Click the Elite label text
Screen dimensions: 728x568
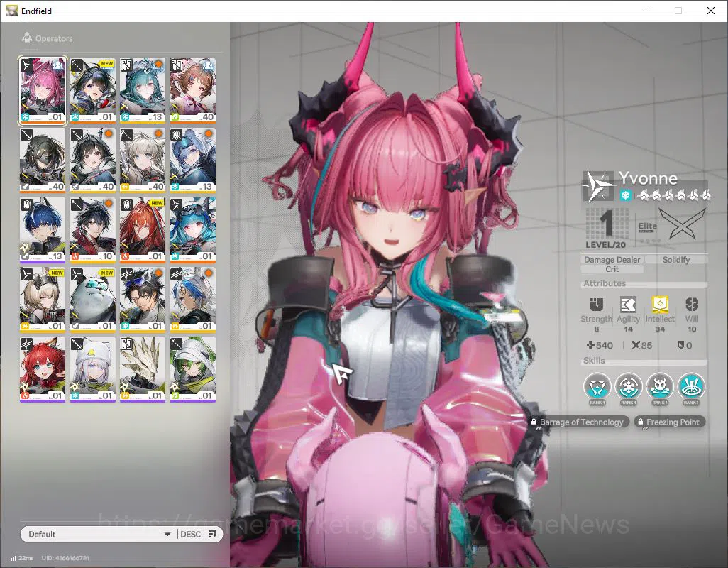647,226
